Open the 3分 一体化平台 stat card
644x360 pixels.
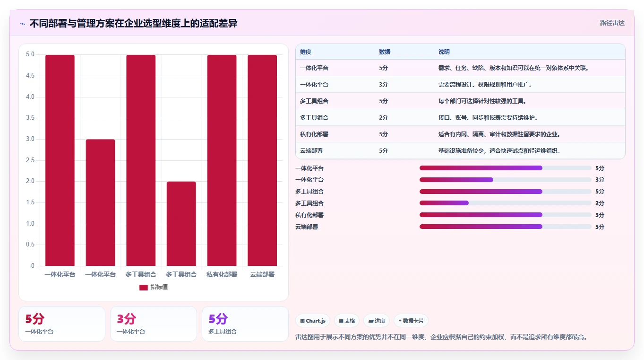(154, 324)
